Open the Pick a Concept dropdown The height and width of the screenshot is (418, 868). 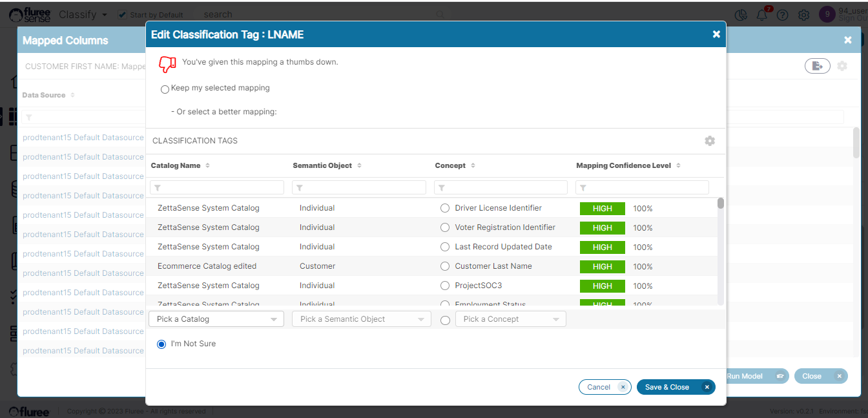click(x=510, y=319)
